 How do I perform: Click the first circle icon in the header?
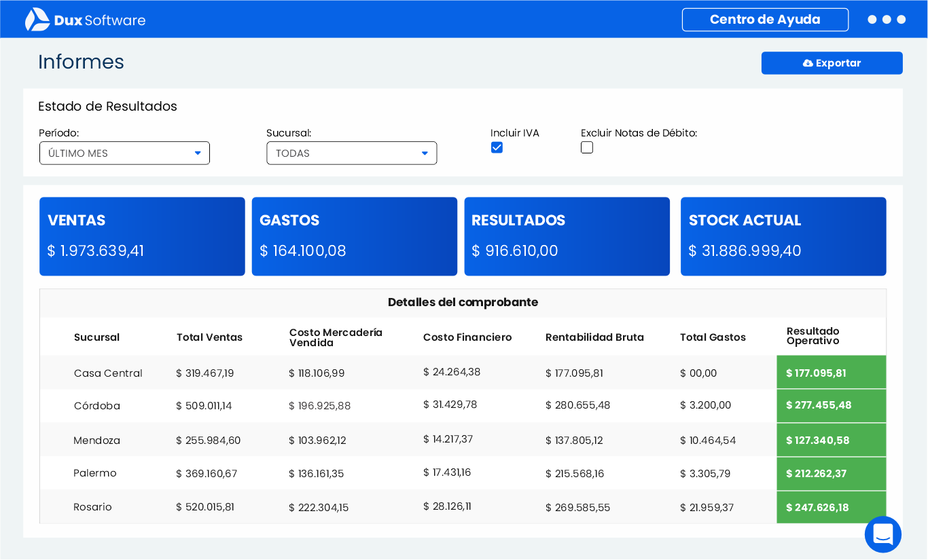[x=872, y=20]
